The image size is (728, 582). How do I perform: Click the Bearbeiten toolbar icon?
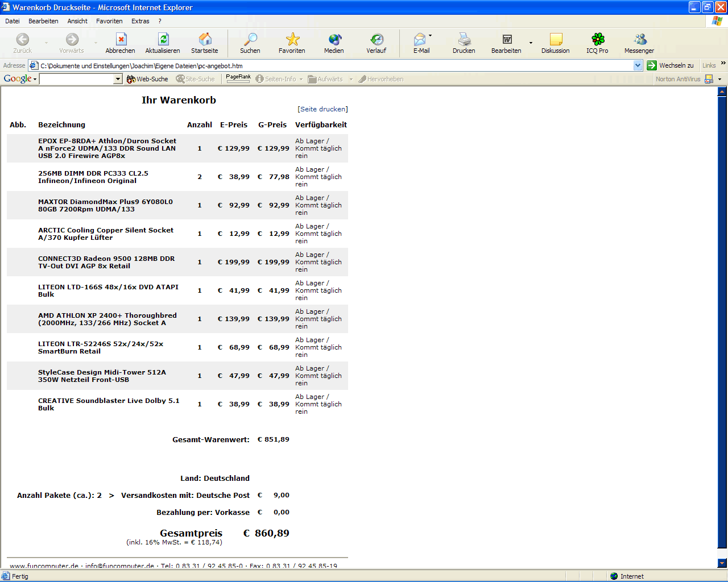tap(507, 39)
